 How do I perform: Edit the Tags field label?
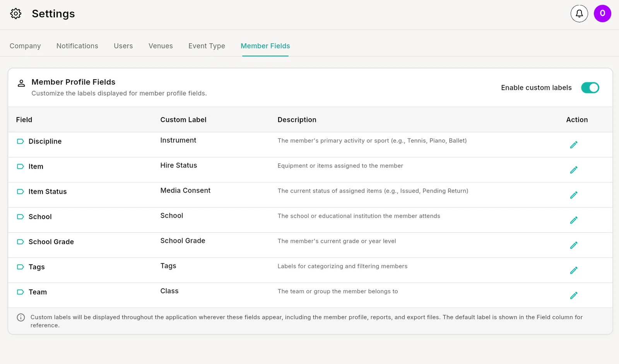[x=574, y=270]
